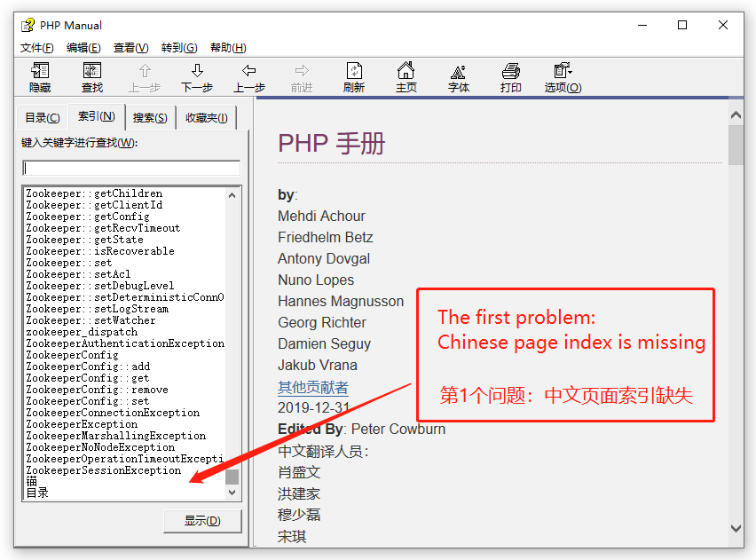Click the author name Mehdi Achour
The height and width of the screenshot is (560, 756).
tap(321, 216)
